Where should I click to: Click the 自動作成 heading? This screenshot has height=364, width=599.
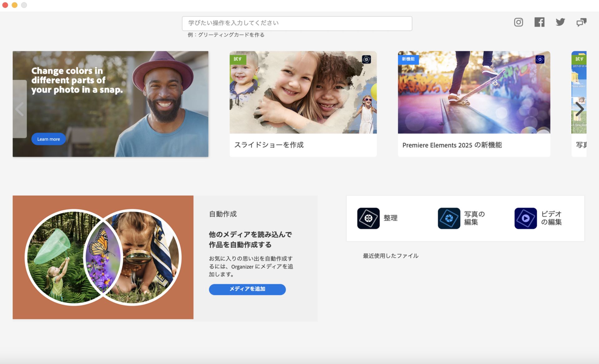pyautogui.click(x=223, y=214)
